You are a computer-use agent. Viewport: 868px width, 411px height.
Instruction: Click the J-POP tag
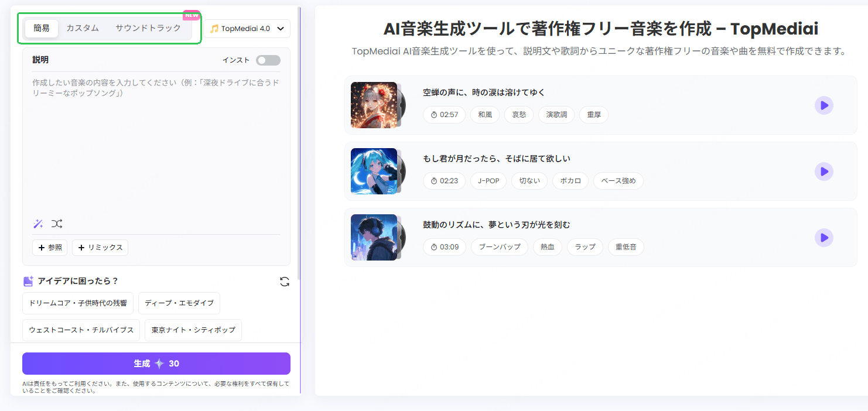[488, 181]
